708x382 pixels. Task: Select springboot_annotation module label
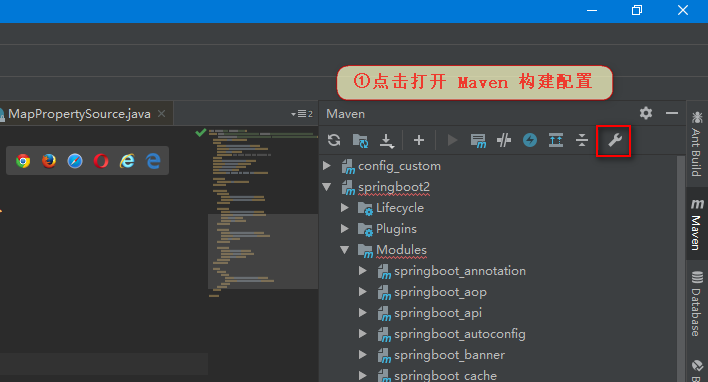pos(460,271)
